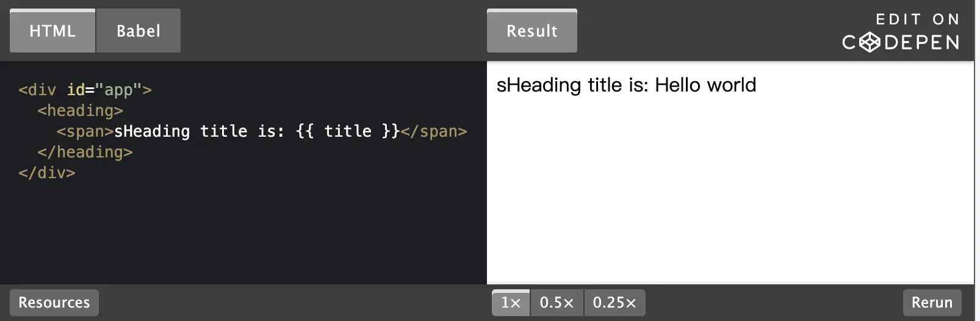This screenshot has height=321, width=980.
Task: Set preview scale to 0.25×
Action: click(x=614, y=303)
